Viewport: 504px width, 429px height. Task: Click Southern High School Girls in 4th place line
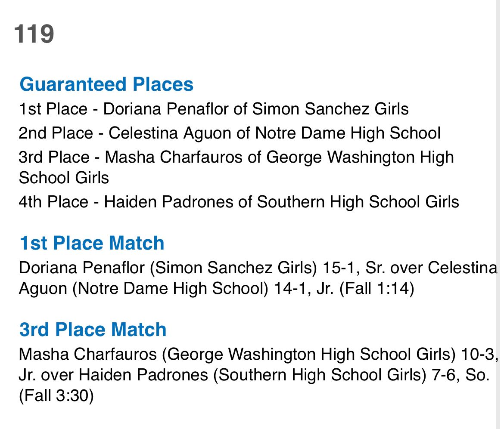pos(358,202)
